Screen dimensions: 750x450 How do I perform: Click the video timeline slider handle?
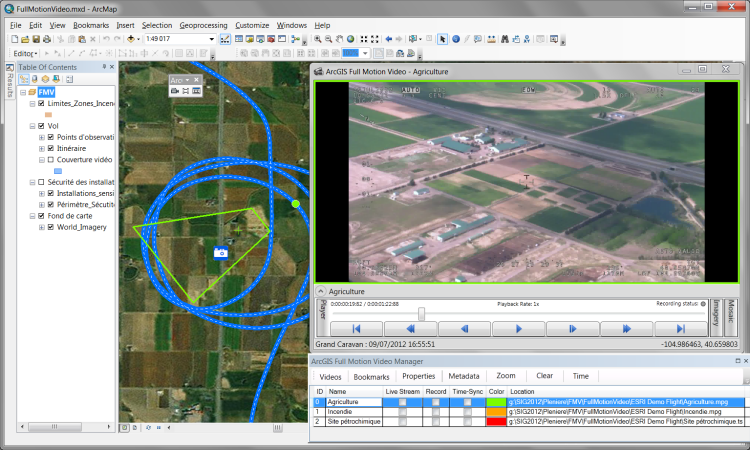click(421, 313)
